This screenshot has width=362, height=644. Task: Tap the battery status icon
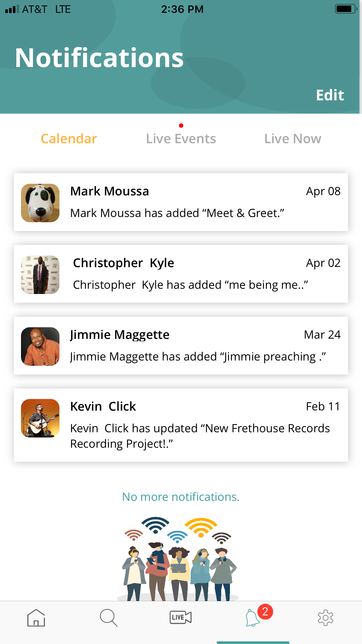point(346,9)
